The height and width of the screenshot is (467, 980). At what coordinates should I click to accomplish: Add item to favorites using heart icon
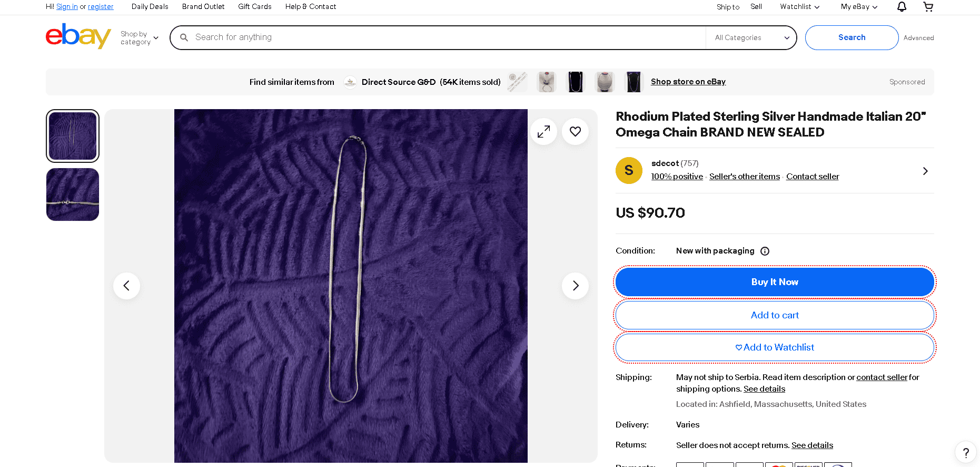(575, 131)
